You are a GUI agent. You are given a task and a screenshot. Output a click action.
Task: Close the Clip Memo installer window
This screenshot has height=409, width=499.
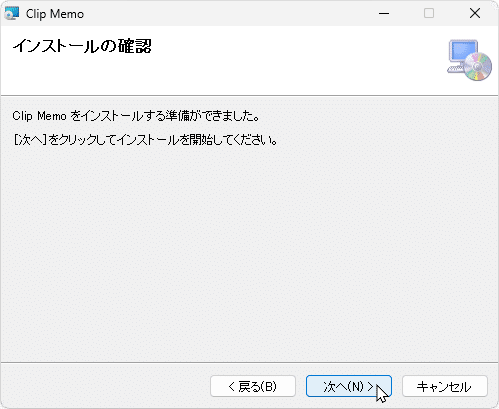coord(475,14)
